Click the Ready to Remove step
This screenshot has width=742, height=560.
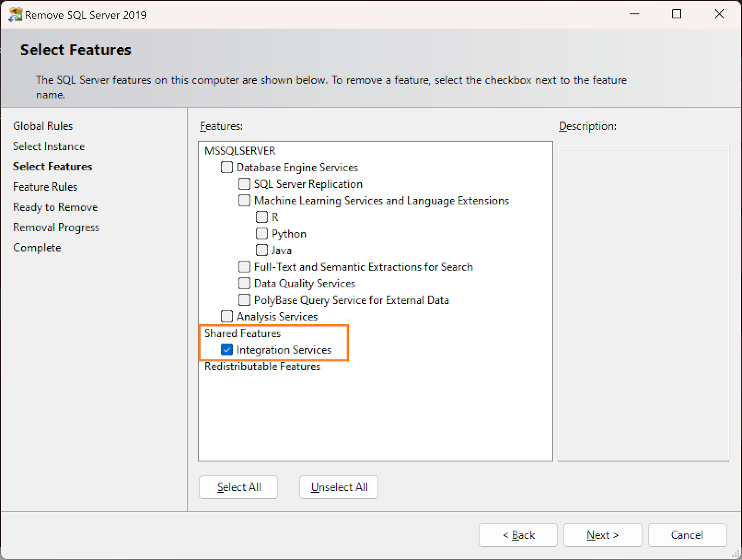pos(56,207)
